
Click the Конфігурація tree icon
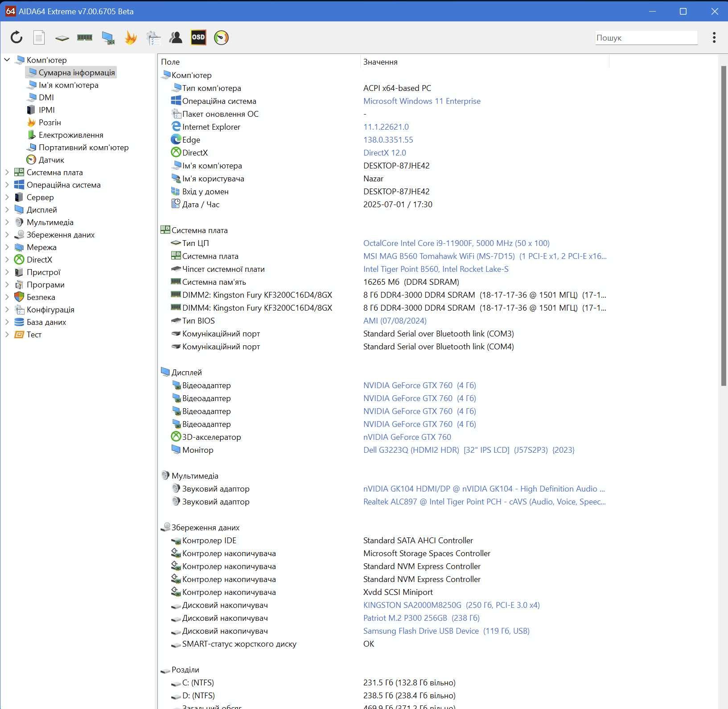19,310
